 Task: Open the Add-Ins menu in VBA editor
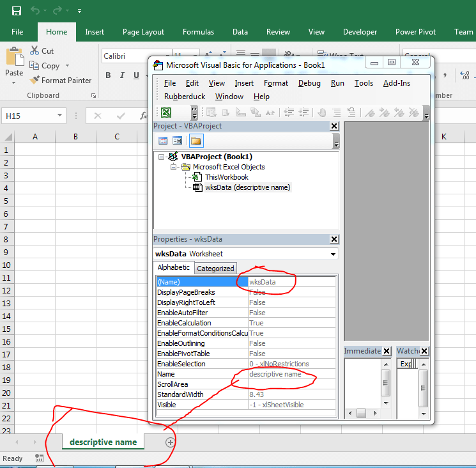click(397, 83)
